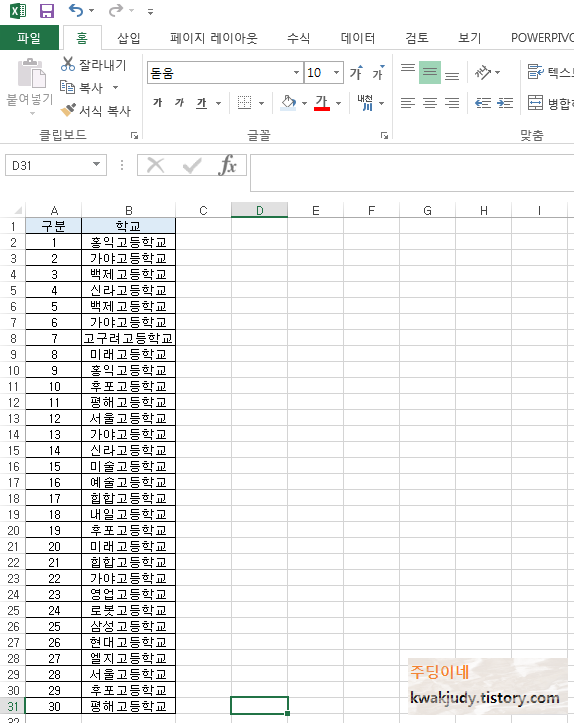Select column B header
This screenshot has height=723, width=575.
(x=129, y=210)
